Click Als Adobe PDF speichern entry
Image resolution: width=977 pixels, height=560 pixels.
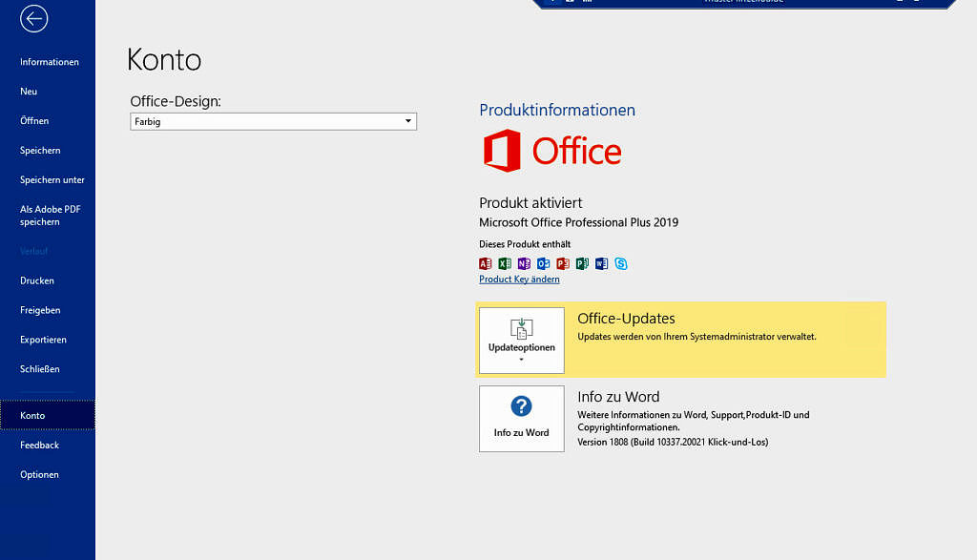51,216
